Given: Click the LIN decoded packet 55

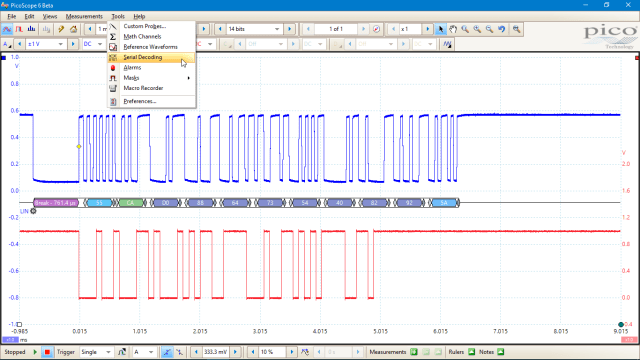Looking at the screenshot, I should coord(99,203).
